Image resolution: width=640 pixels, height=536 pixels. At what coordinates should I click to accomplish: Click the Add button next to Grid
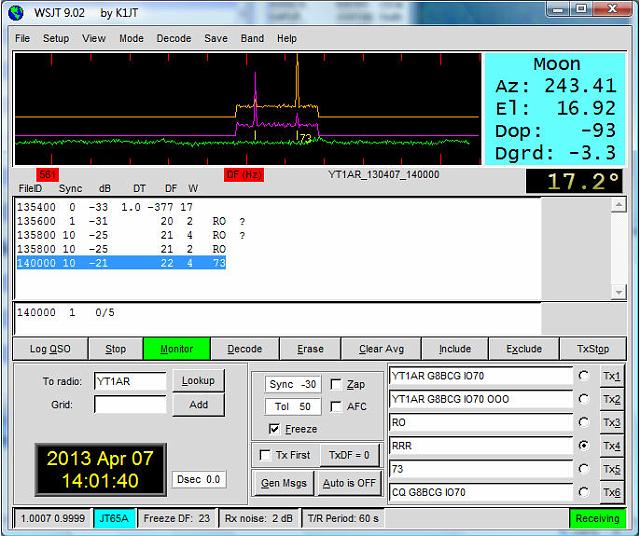pyautogui.click(x=198, y=405)
